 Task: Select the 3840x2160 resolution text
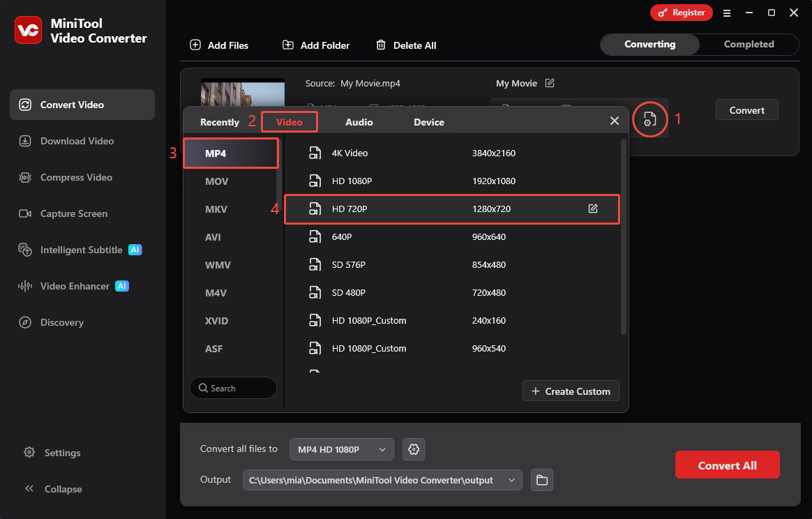[x=493, y=153]
